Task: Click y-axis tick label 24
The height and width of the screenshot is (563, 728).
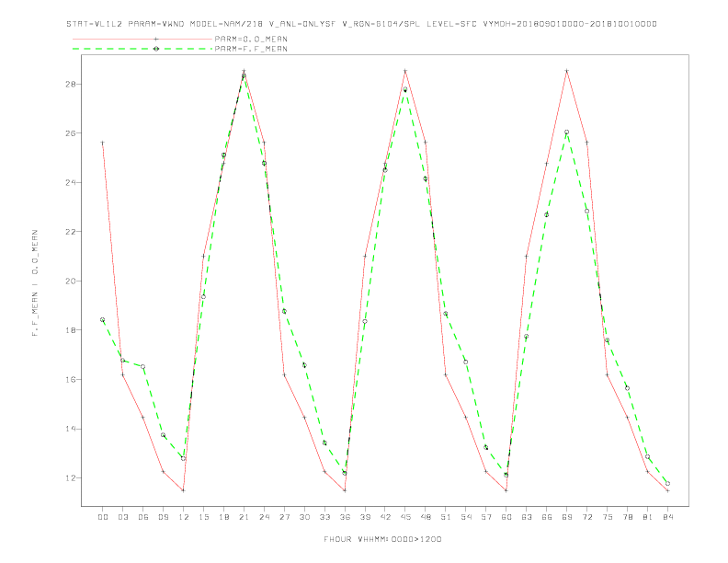Action: click(71, 182)
